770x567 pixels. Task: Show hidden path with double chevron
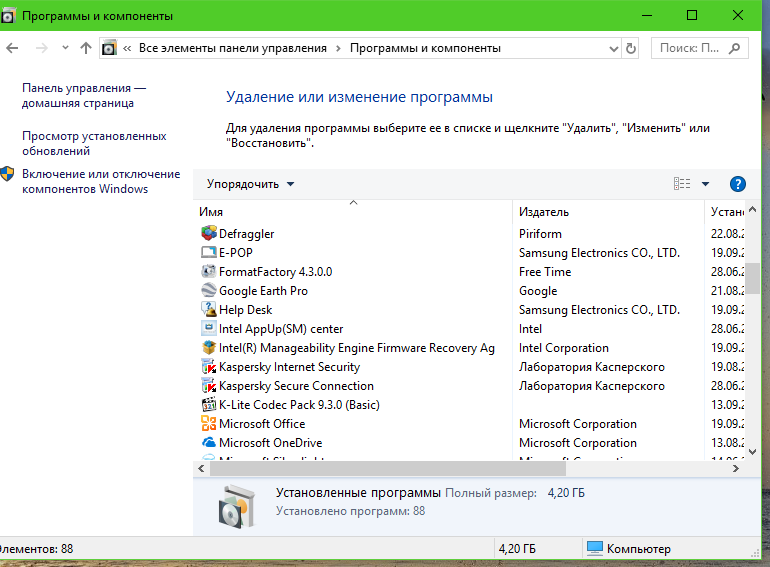[127, 48]
